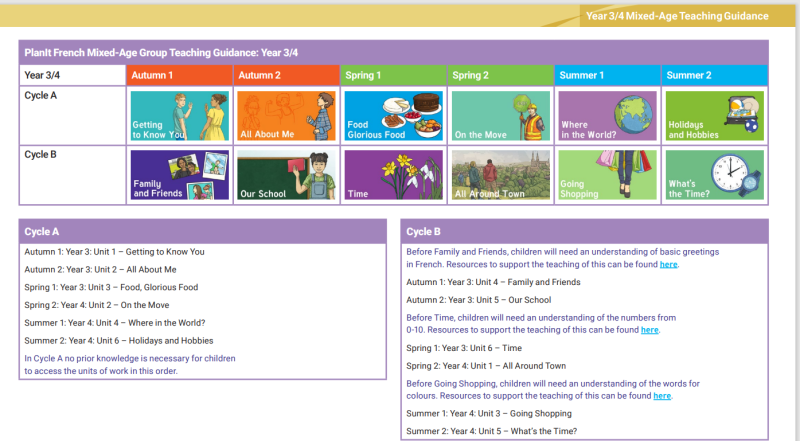The width and height of the screenshot is (800, 441).
Task: Click the 'Before Time, children will need' note
Action: coord(541,324)
